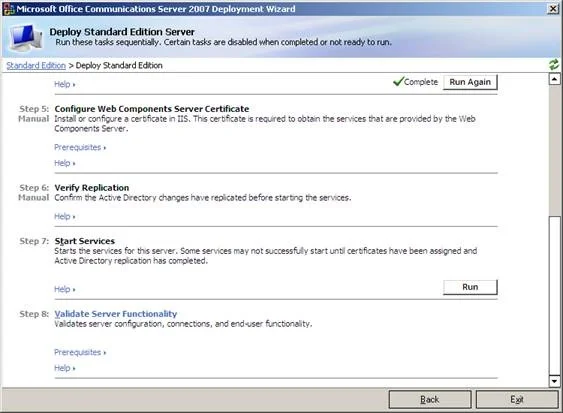Run the Start Services step
Viewport: 563px width, 413px height.
(x=470, y=287)
